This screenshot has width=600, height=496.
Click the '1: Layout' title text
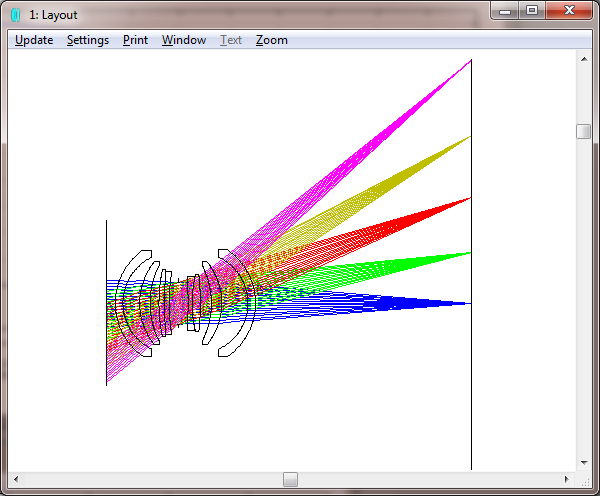(53, 15)
